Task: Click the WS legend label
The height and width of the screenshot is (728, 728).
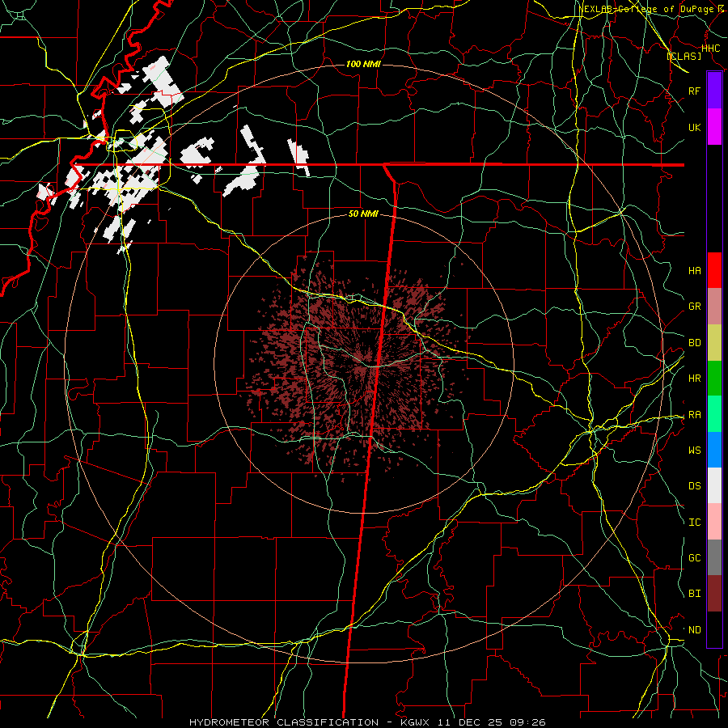Action: click(694, 451)
